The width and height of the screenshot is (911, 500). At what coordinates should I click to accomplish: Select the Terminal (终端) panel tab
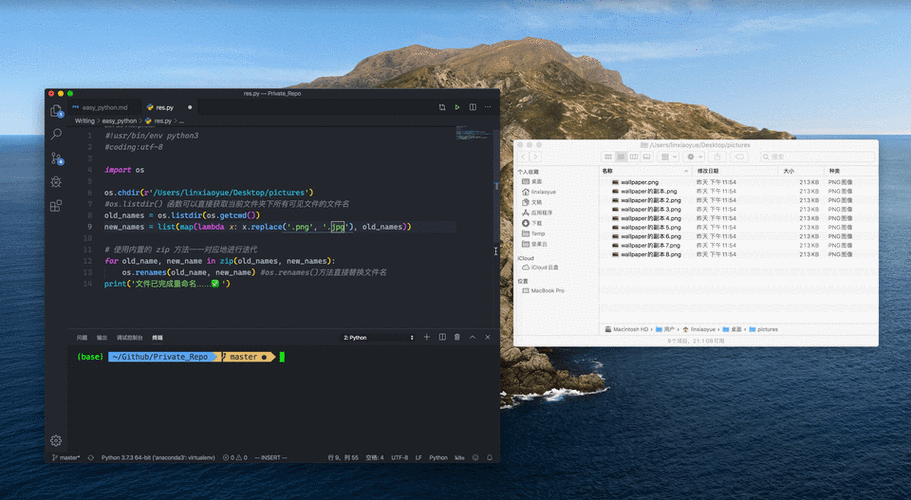pyautogui.click(x=157, y=337)
